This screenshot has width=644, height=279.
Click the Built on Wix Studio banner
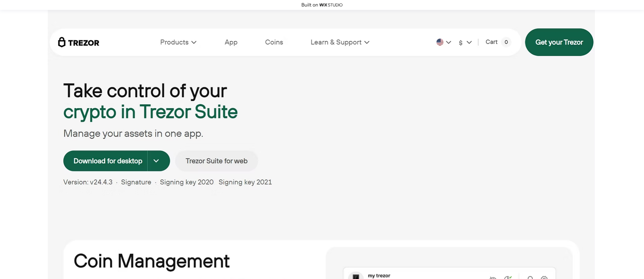click(322, 5)
